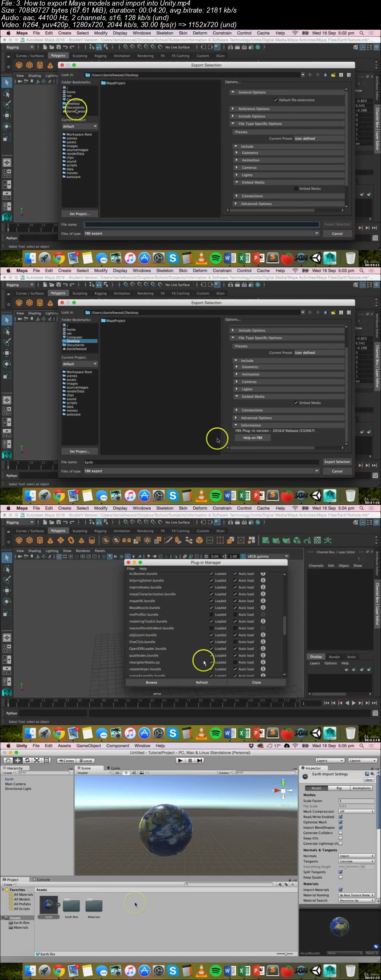Switch to Animations tab in Import Settings
The image size is (381, 980).
361,788
